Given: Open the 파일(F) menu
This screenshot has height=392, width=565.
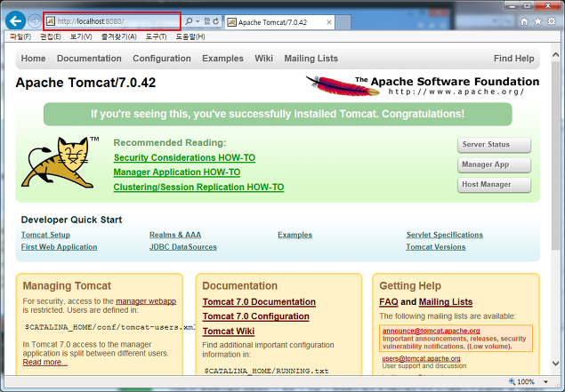Looking at the screenshot, I should pos(20,36).
